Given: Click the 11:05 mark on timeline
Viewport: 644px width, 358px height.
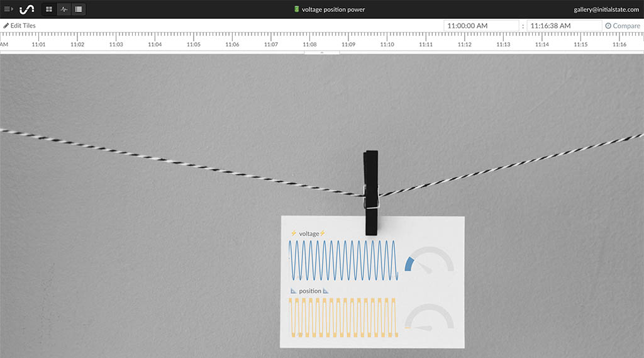Looking at the screenshot, I should click(194, 44).
